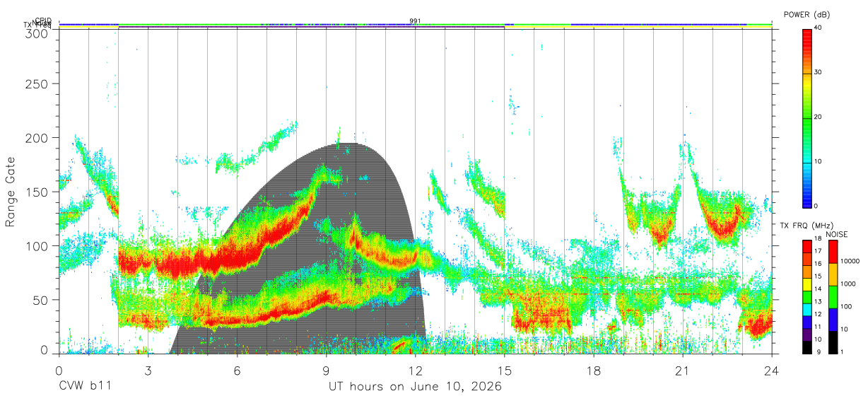Click the 9 label in TX FRQ legend

click(818, 351)
